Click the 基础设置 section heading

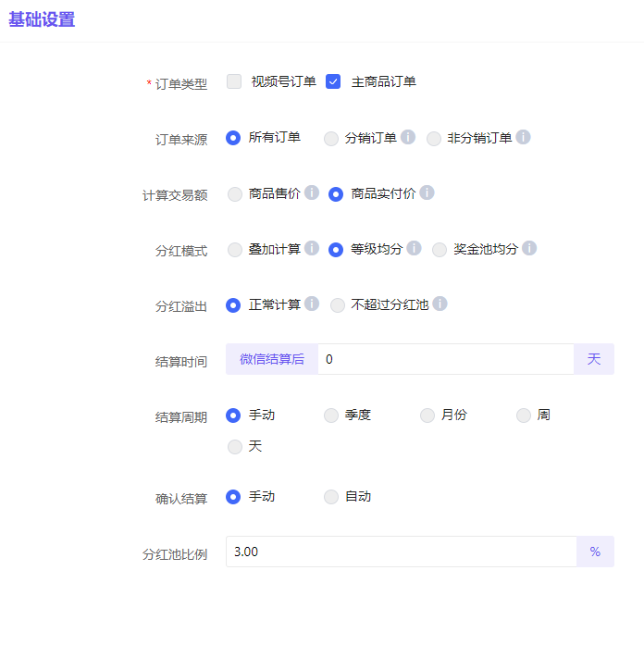point(42,19)
